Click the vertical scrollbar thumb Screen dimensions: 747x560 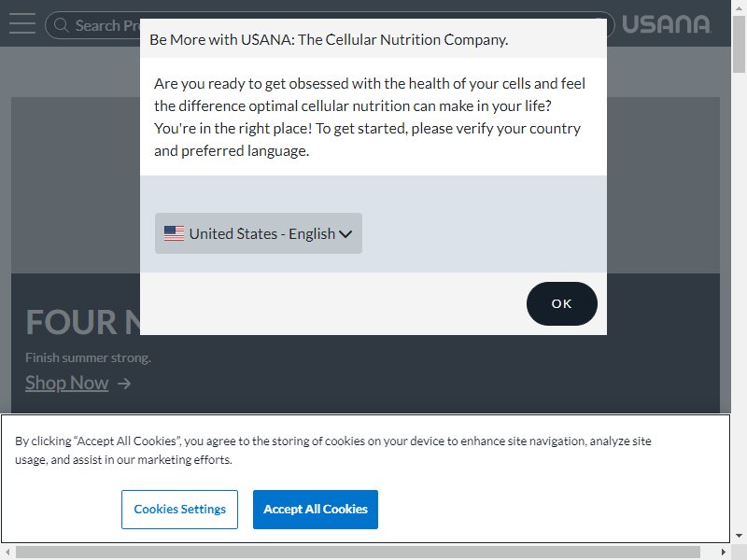click(739, 44)
